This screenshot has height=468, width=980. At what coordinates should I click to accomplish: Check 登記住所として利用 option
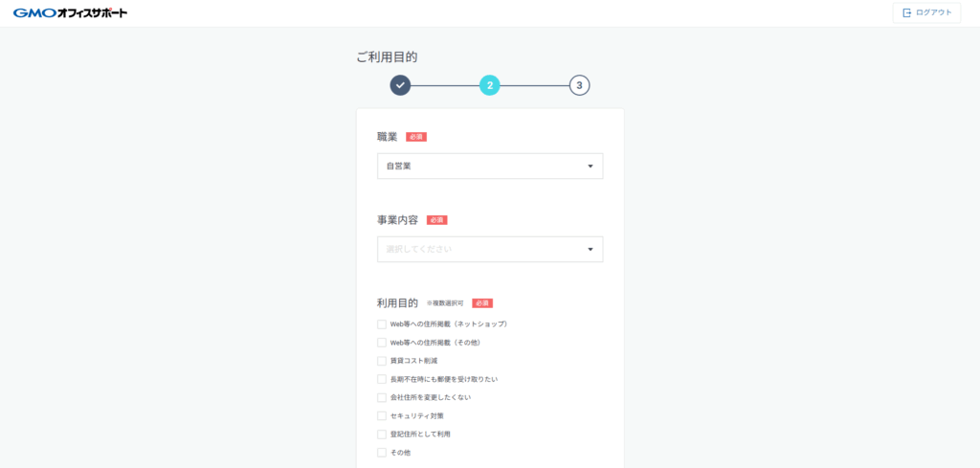click(x=382, y=435)
